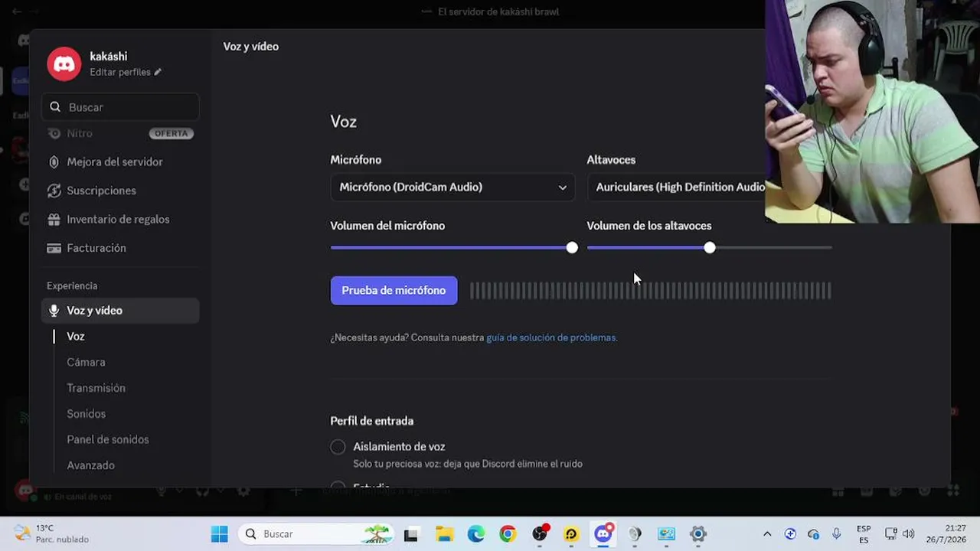The image size is (980, 551).
Task: Select Sonidos in the settings sidebar
Action: click(x=87, y=414)
